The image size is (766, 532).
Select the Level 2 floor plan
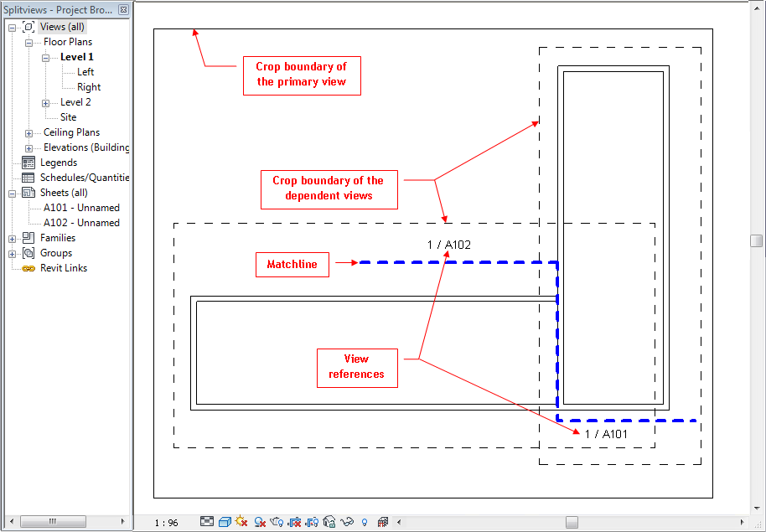point(75,102)
